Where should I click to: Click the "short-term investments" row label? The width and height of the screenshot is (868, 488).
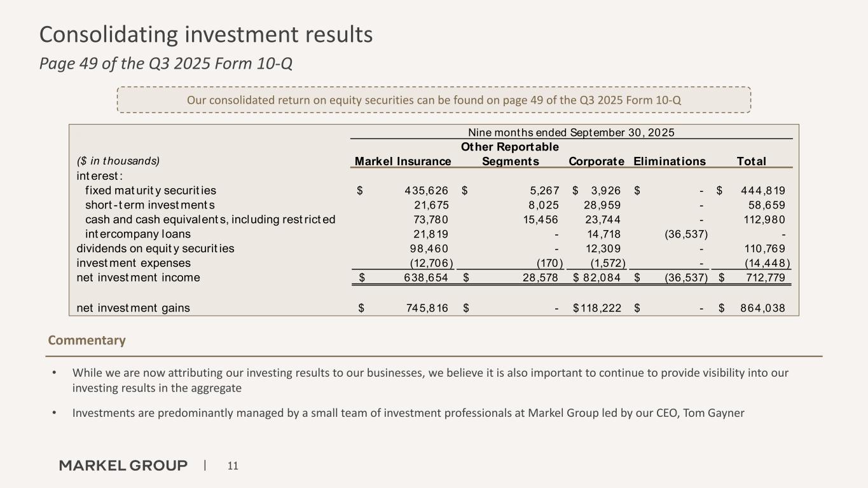point(149,205)
